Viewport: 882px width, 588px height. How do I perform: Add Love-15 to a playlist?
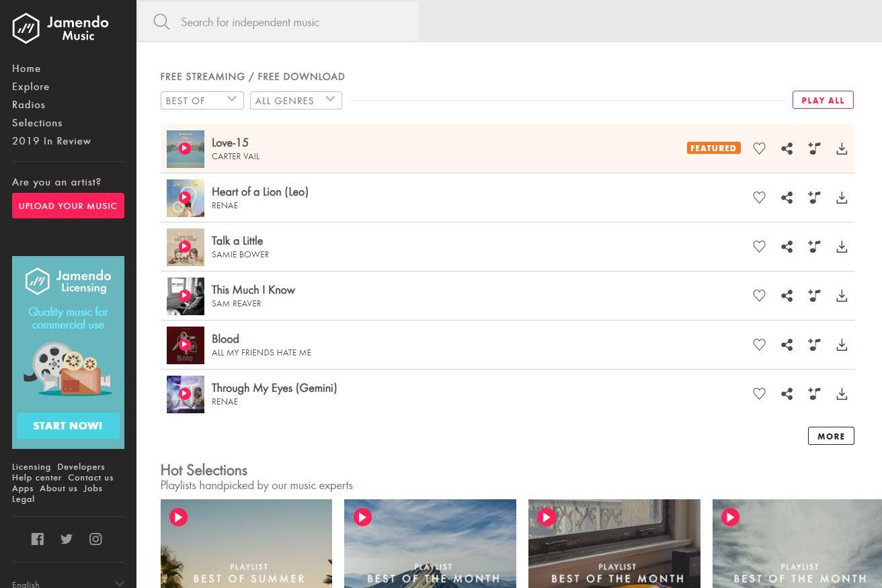click(x=814, y=149)
